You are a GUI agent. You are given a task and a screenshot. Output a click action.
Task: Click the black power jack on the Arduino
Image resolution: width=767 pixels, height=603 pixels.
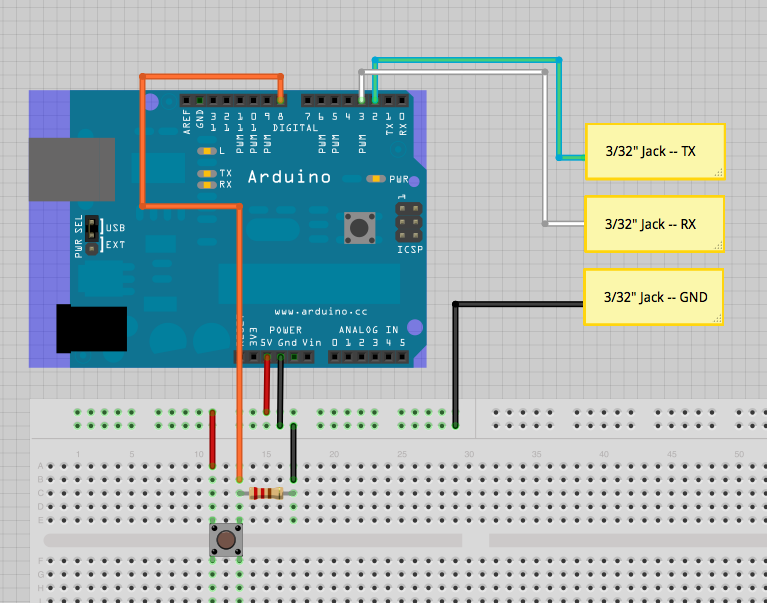coord(91,328)
